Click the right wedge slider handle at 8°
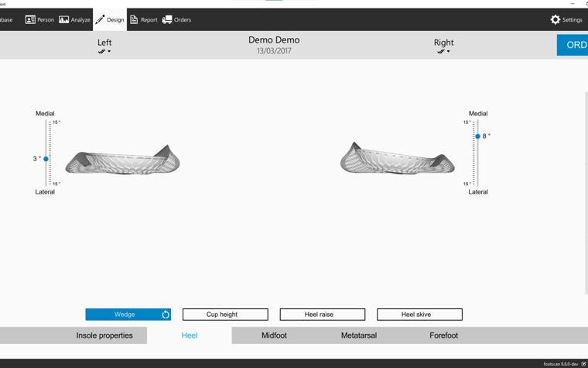Screen dimensions: 588x368 coord(478,136)
